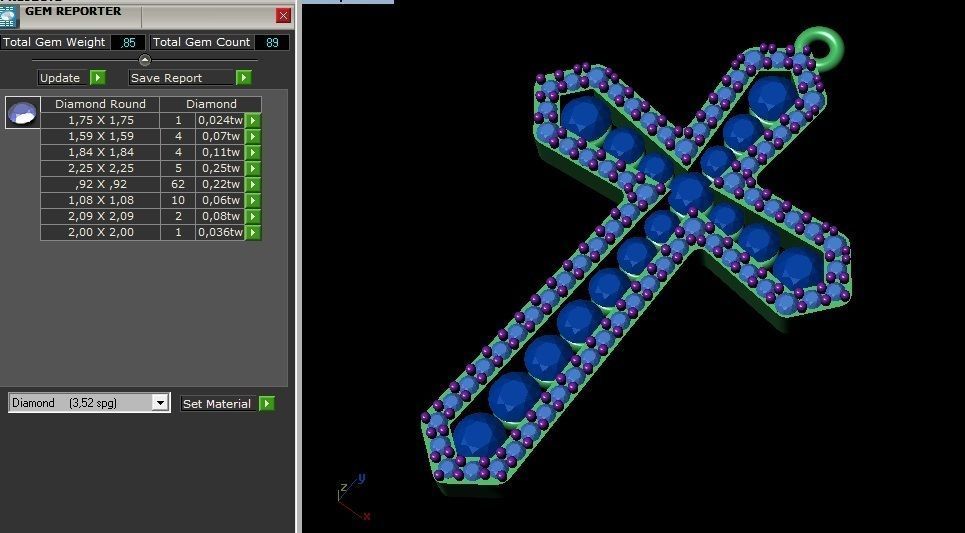Collapse the report panel with the round arrow
This screenshot has width=965, height=533.
145,60
